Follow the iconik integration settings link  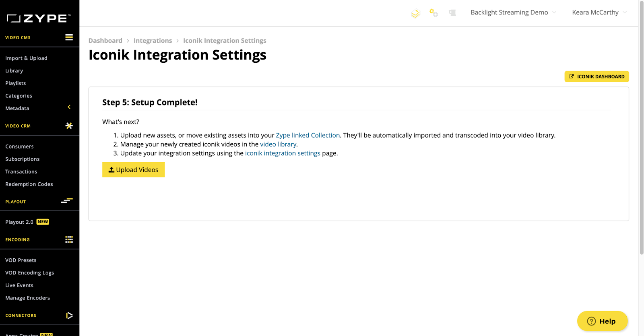(x=283, y=153)
